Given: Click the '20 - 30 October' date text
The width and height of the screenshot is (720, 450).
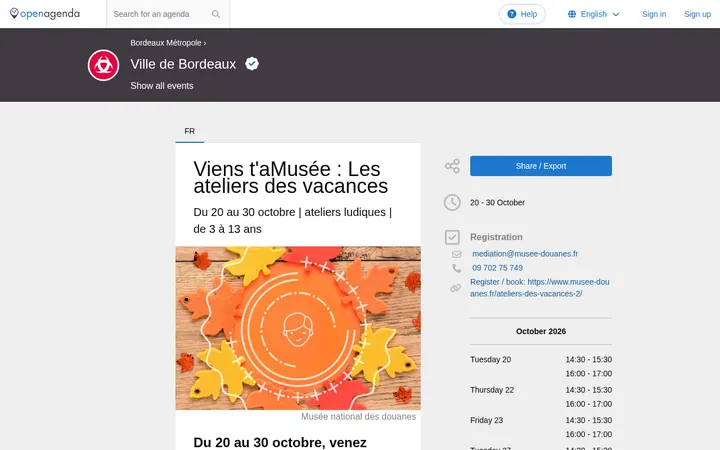Looking at the screenshot, I should tap(497, 202).
